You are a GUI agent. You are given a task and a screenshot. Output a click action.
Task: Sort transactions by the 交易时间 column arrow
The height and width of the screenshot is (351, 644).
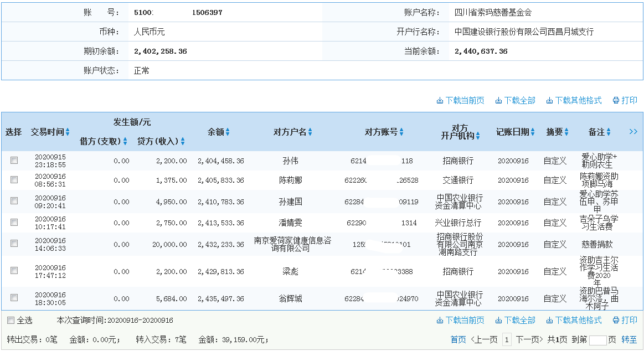[x=67, y=131]
